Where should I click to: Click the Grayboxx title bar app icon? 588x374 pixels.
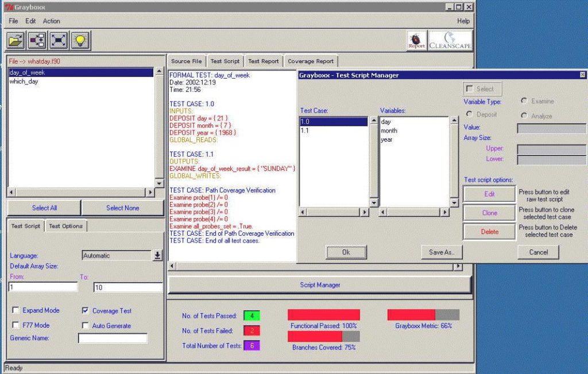click(x=9, y=7)
